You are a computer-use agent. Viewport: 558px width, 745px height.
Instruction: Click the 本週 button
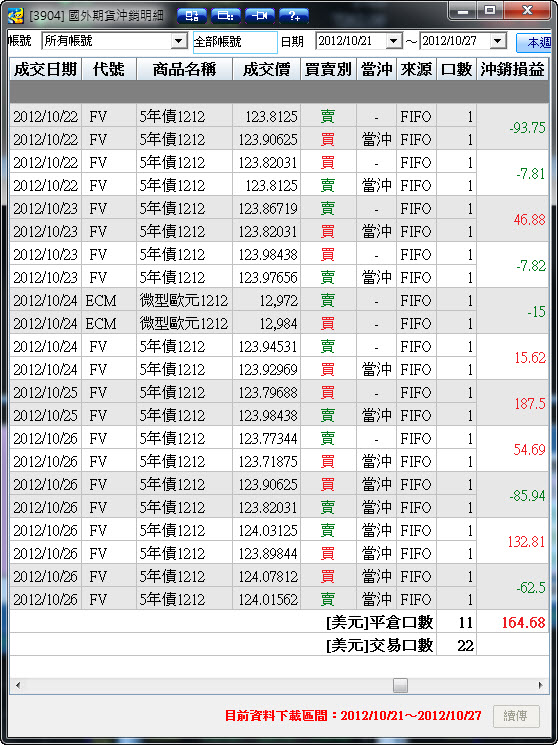point(535,43)
